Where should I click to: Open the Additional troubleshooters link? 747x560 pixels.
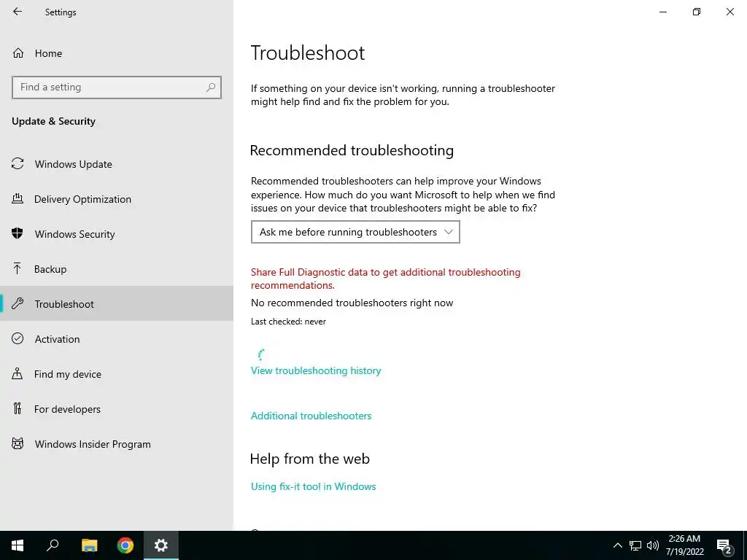tap(311, 416)
